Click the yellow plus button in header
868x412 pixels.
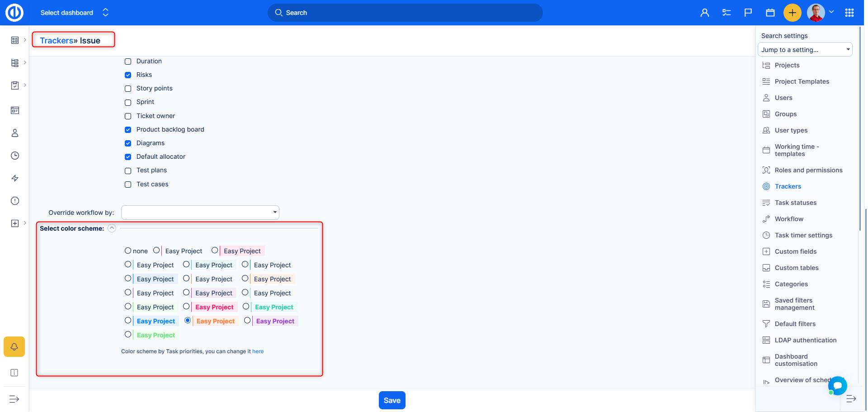coord(792,13)
